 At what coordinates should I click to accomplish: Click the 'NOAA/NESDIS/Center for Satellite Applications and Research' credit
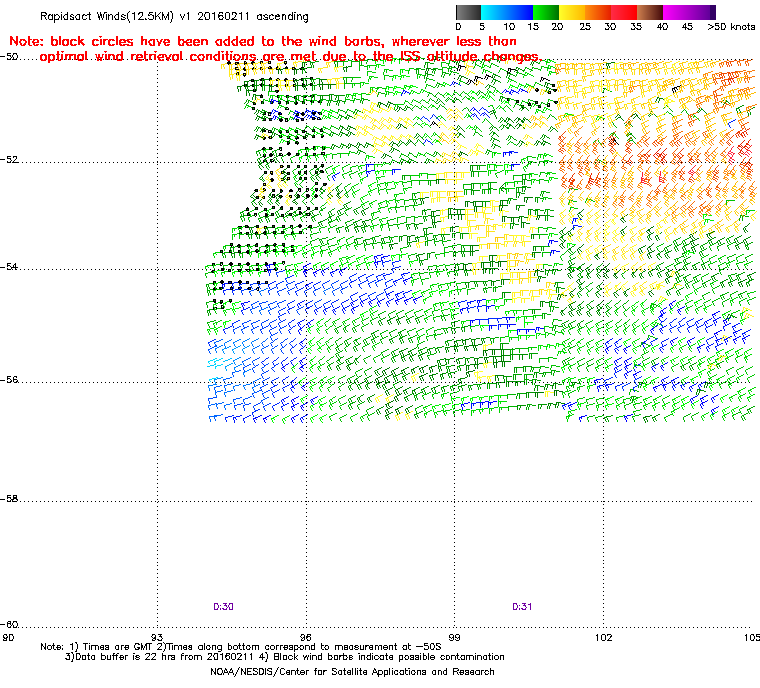tap(352, 672)
